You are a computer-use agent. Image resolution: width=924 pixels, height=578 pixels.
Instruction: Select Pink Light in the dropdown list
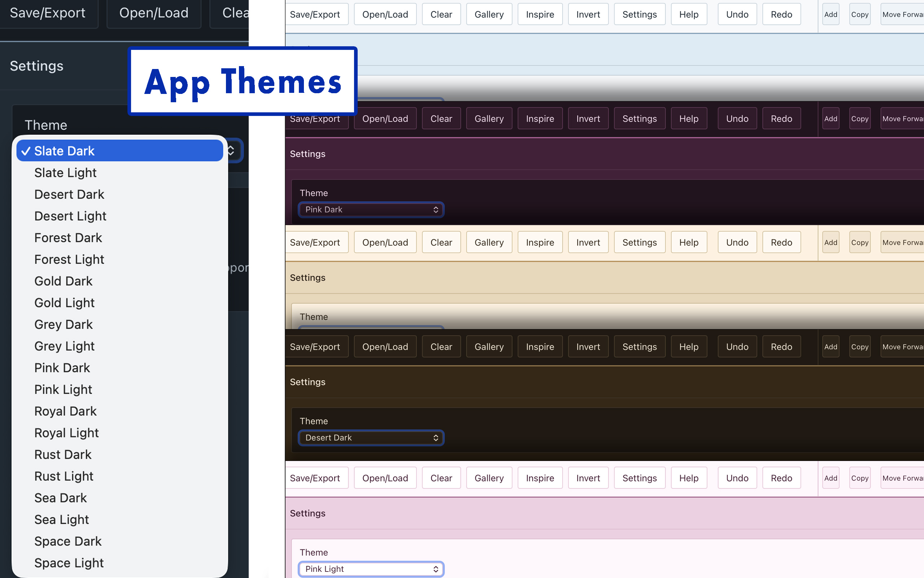(x=119, y=389)
